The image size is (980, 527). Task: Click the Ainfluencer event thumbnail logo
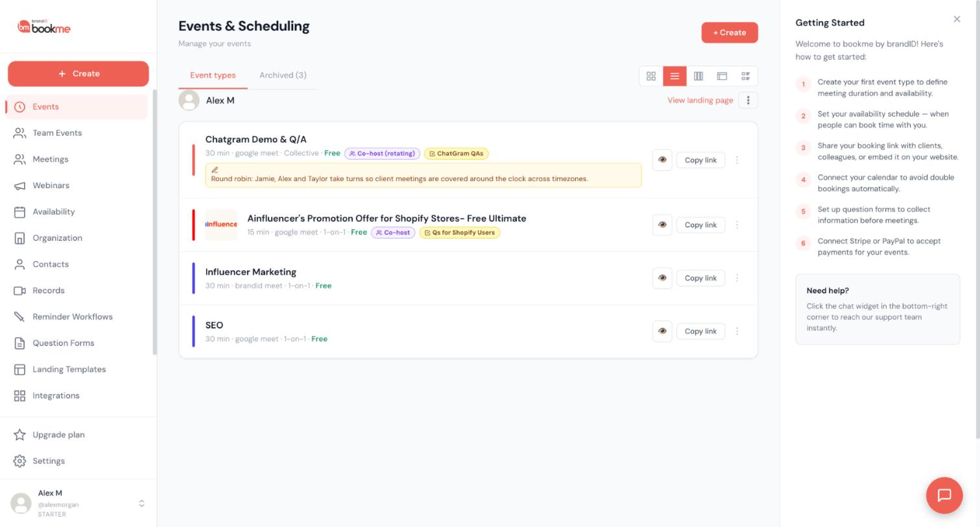(x=221, y=225)
